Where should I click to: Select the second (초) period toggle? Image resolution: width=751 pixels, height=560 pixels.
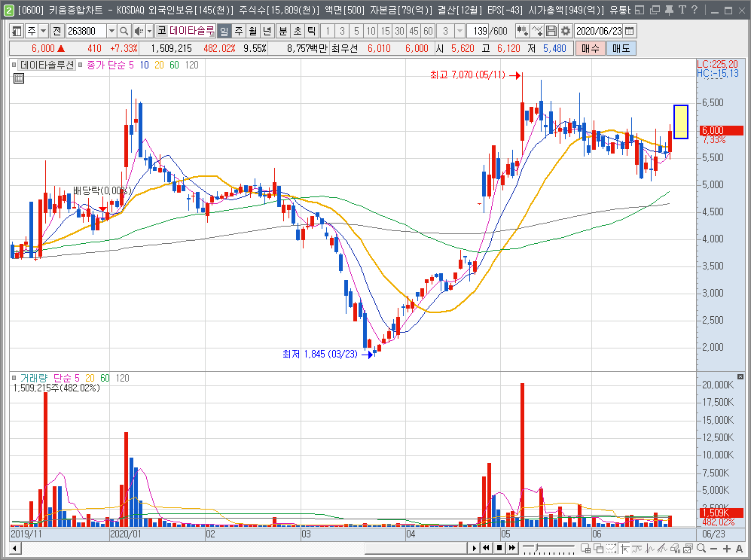[x=298, y=31]
